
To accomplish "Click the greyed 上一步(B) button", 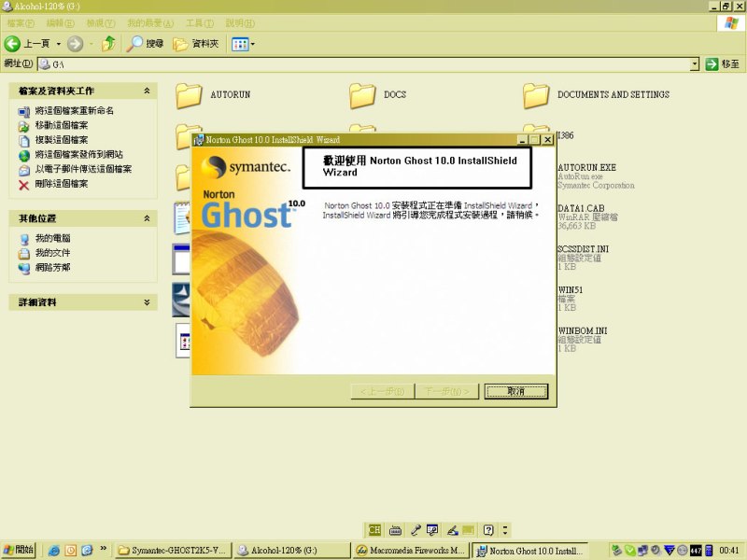I will click(x=383, y=391).
